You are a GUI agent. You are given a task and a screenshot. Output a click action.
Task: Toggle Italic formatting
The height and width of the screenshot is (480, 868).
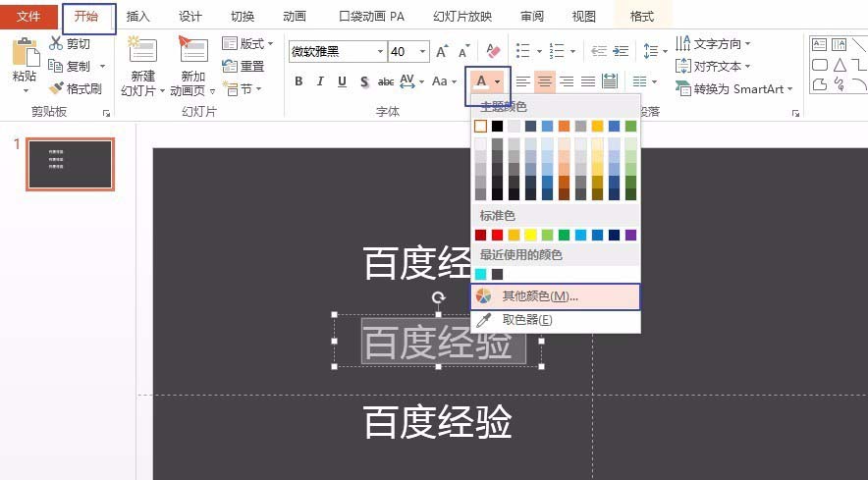[x=320, y=81]
